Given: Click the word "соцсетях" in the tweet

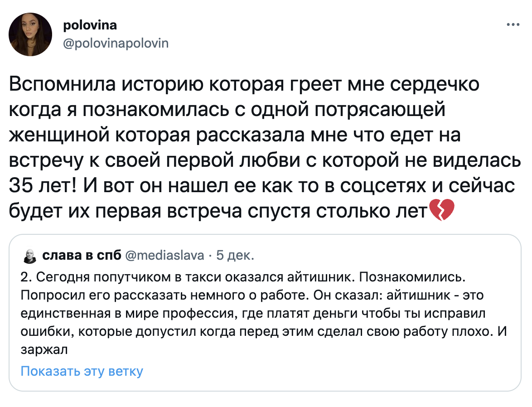Looking at the screenshot, I should click(362, 185).
